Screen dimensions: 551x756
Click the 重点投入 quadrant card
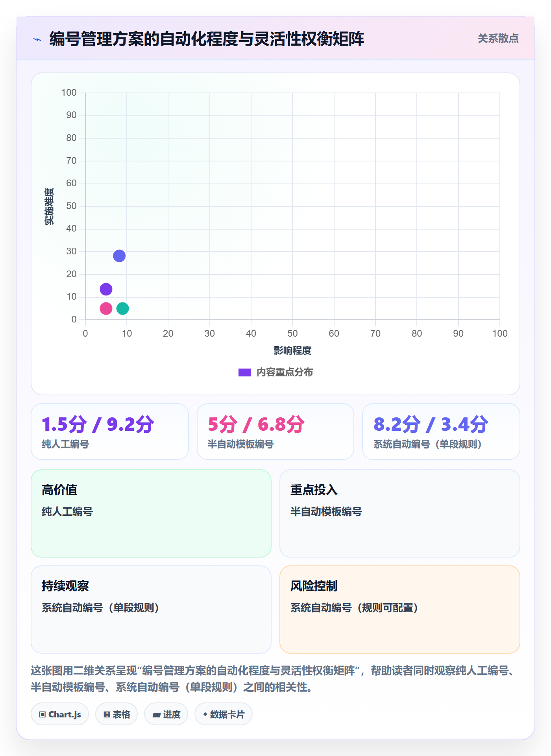click(x=400, y=513)
